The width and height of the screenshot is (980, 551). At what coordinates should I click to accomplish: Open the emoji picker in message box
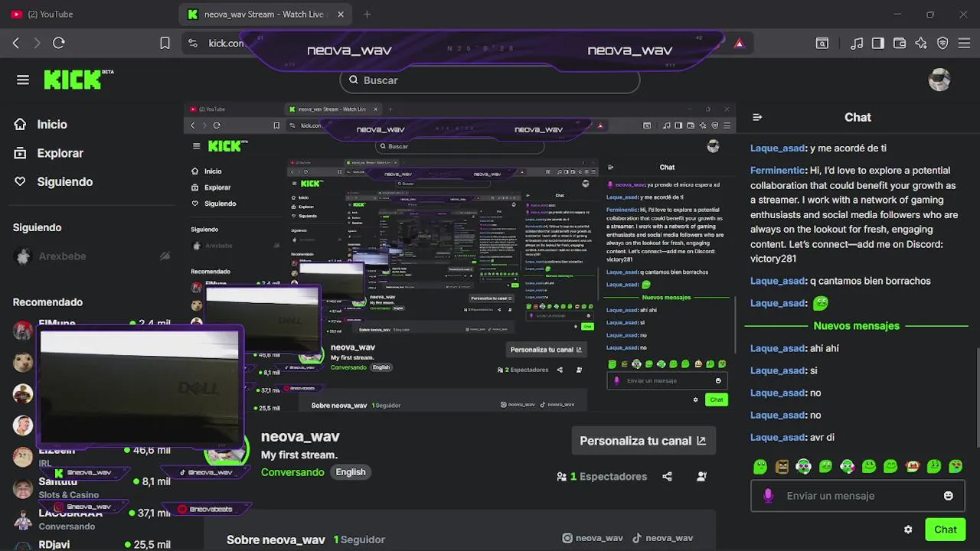(949, 496)
